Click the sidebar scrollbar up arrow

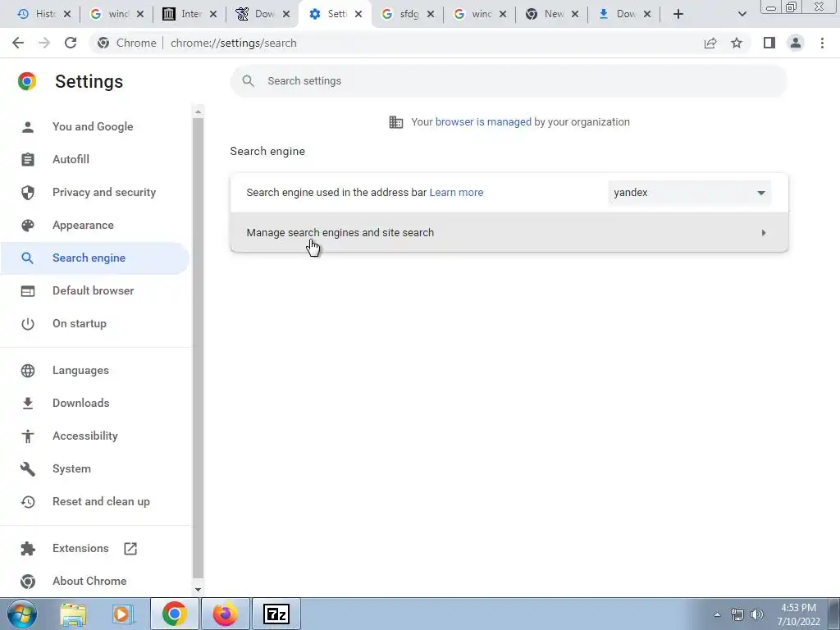[199, 112]
